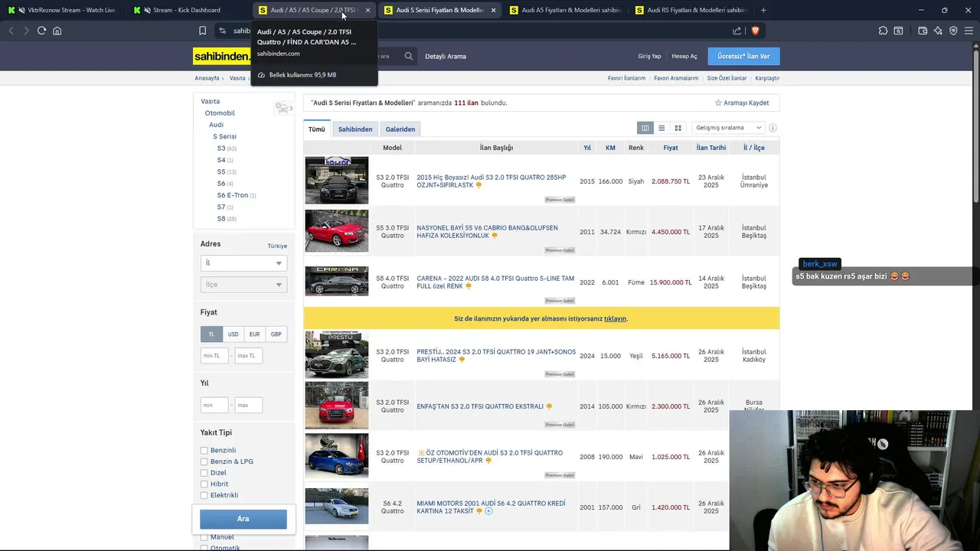This screenshot has height=551, width=980.
Task: Switch to Tümü listings tab
Action: click(x=317, y=129)
